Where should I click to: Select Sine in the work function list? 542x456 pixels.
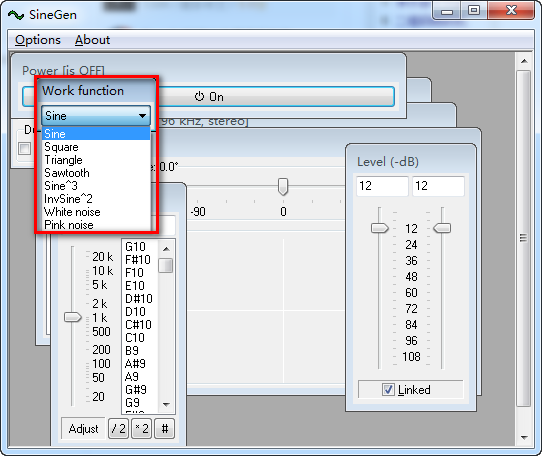point(96,134)
